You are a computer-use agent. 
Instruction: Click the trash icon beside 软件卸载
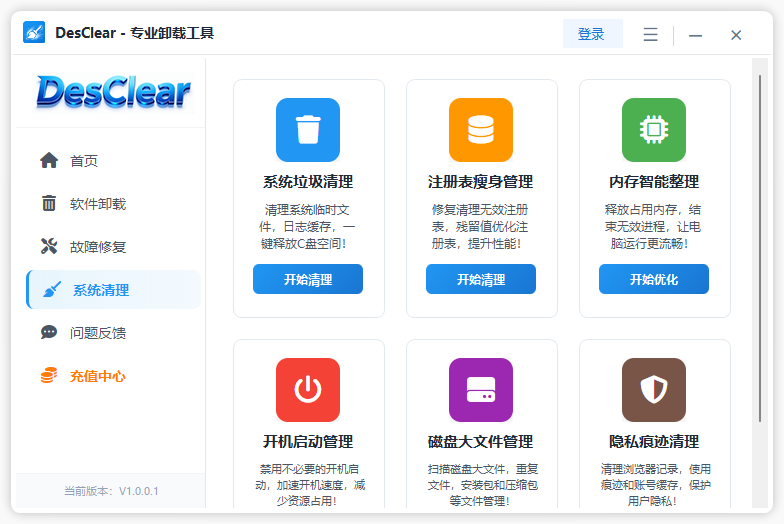click(x=49, y=204)
